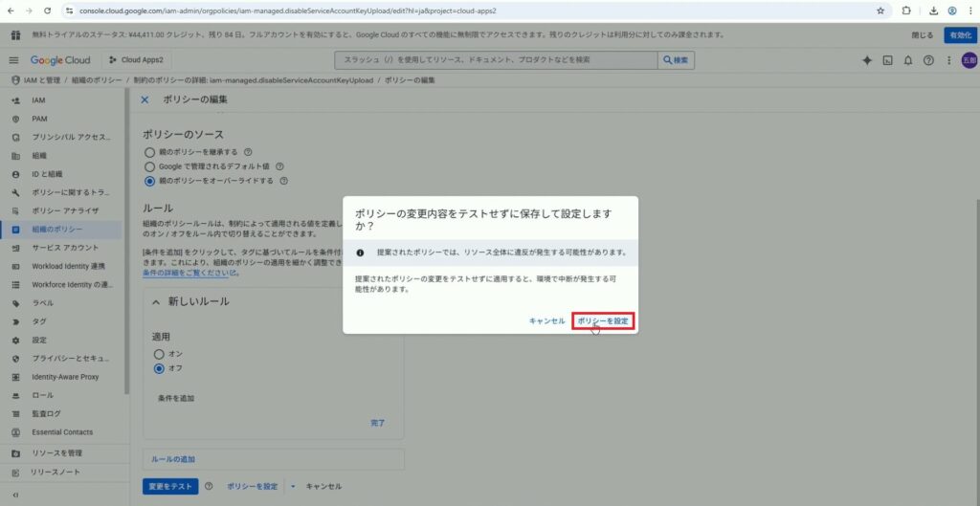Click キャンセル in the confirmation dialog

(x=546, y=321)
